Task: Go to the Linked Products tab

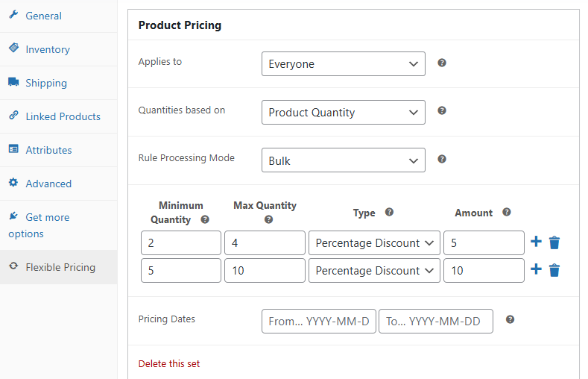Action: [58, 116]
